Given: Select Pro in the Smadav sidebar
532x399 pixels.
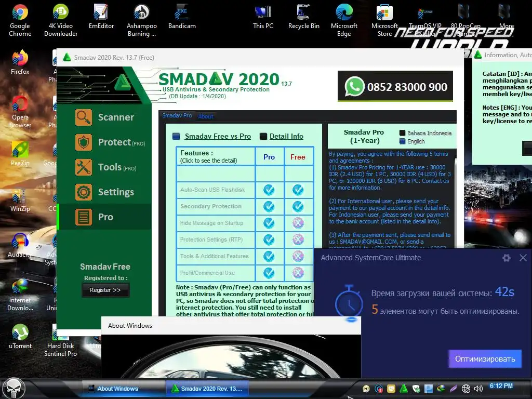Looking at the screenshot, I should [x=104, y=217].
